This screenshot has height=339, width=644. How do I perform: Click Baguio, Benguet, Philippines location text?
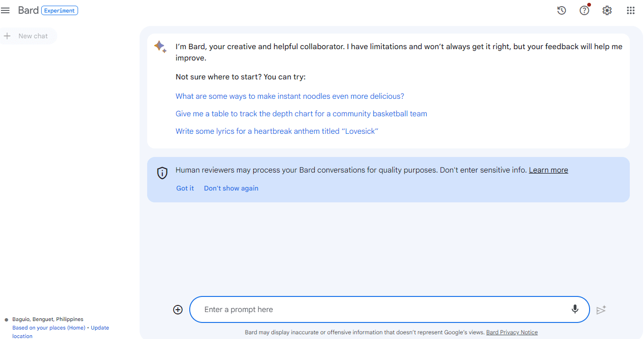(x=48, y=319)
